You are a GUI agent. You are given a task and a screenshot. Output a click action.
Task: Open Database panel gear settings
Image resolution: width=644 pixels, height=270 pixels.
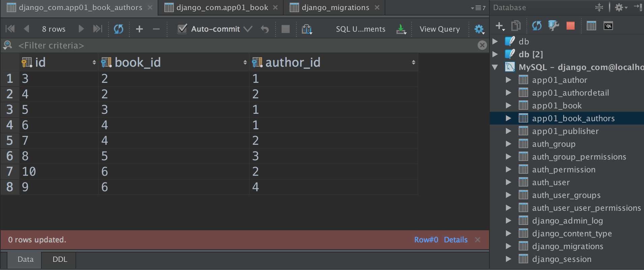621,7
